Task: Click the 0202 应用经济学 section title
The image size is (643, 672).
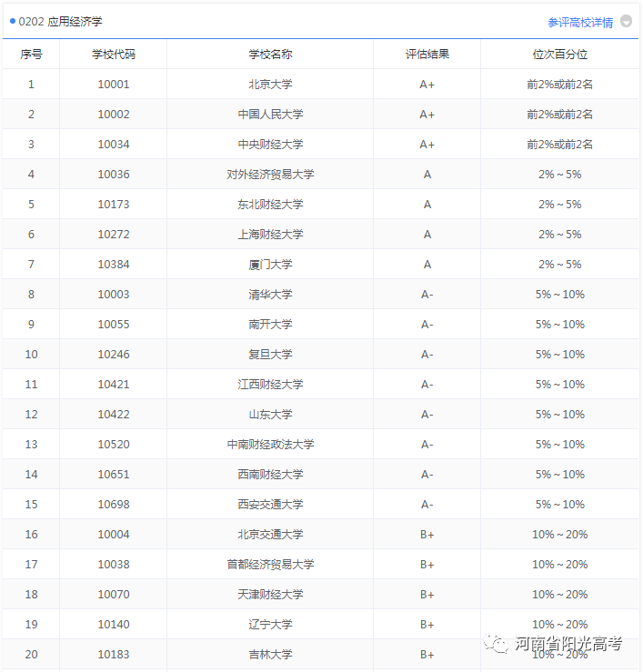Action: pos(60,22)
